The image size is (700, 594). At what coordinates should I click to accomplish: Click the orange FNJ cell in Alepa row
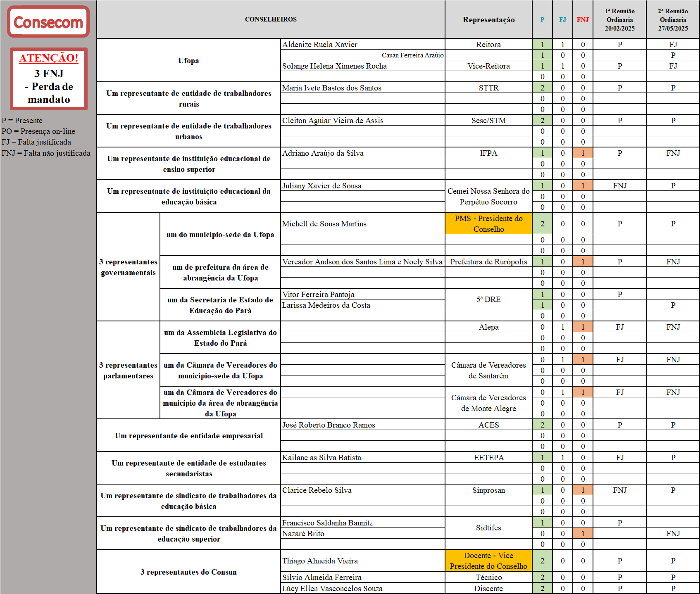(x=582, y=326)
